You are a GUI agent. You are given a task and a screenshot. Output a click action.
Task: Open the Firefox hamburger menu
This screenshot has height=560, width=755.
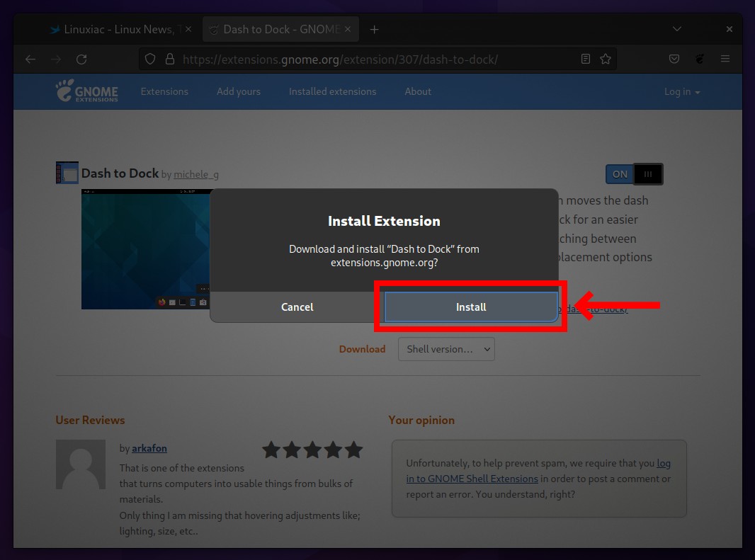click(725, 59)
